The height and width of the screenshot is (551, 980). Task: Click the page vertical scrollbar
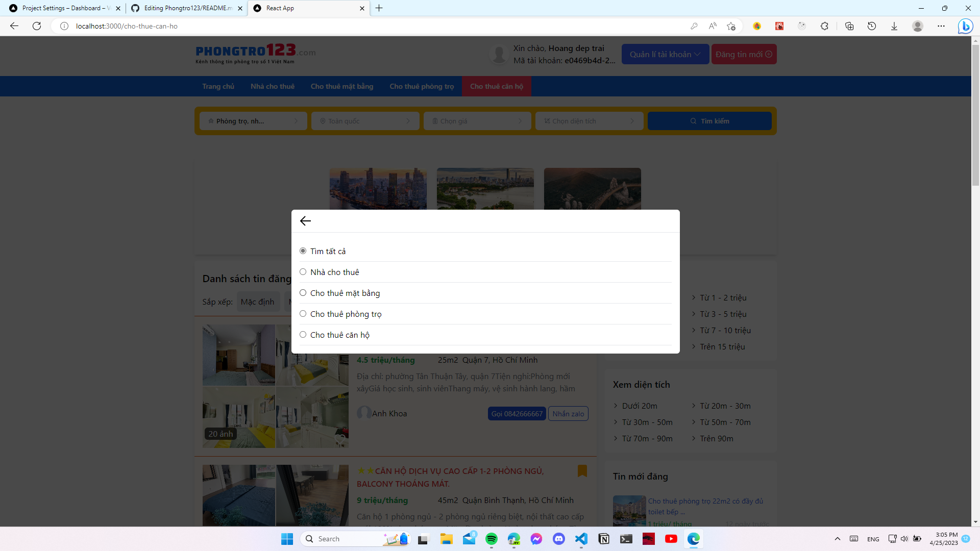(x=975, y=115)
